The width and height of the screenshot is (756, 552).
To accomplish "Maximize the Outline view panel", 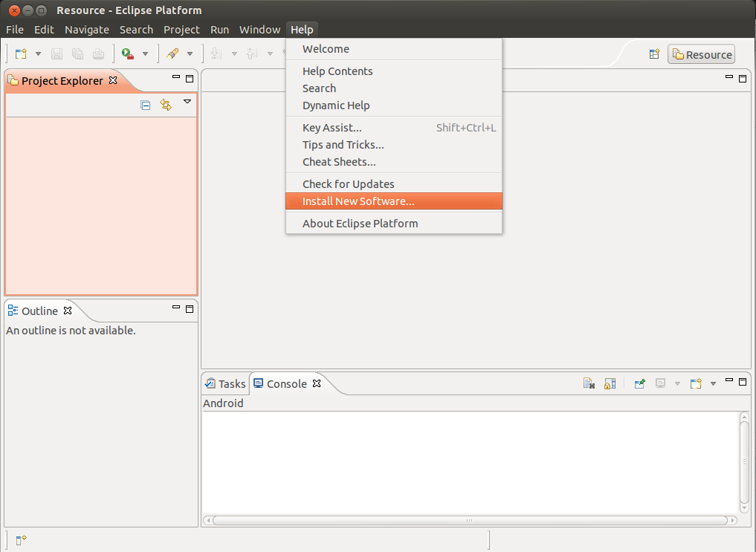I will tap(190, 308).
